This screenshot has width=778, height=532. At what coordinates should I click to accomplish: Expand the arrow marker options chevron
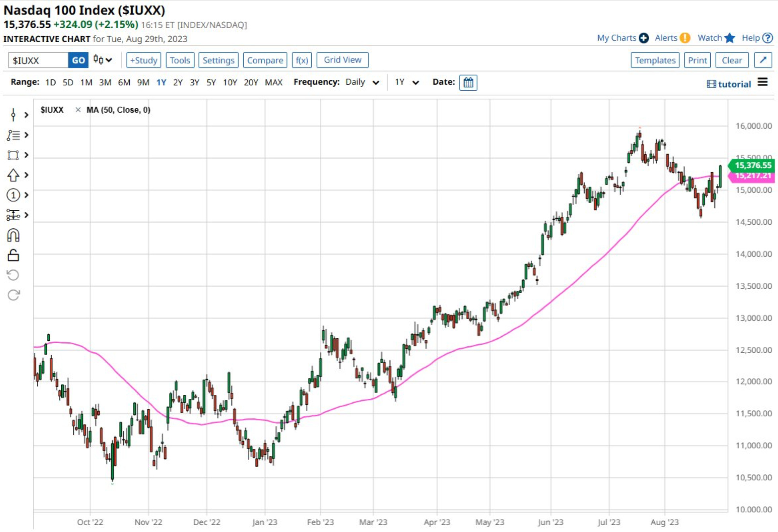click(x=26, y=175)
